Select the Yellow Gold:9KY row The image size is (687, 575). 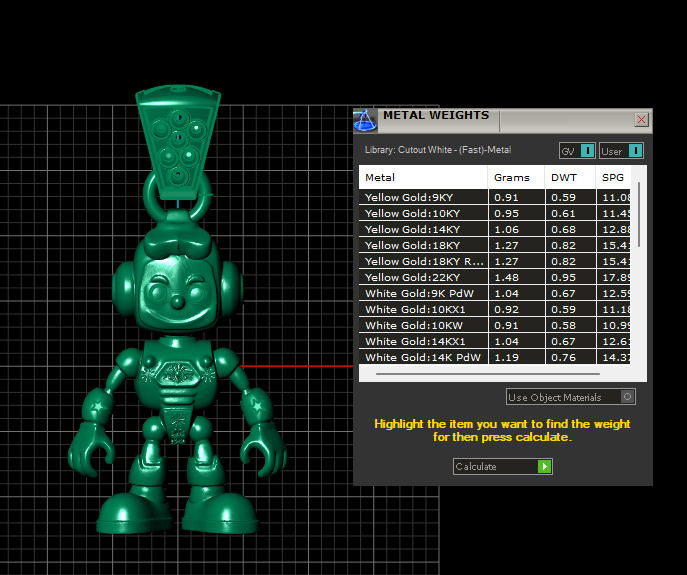[x=494, y=197]
